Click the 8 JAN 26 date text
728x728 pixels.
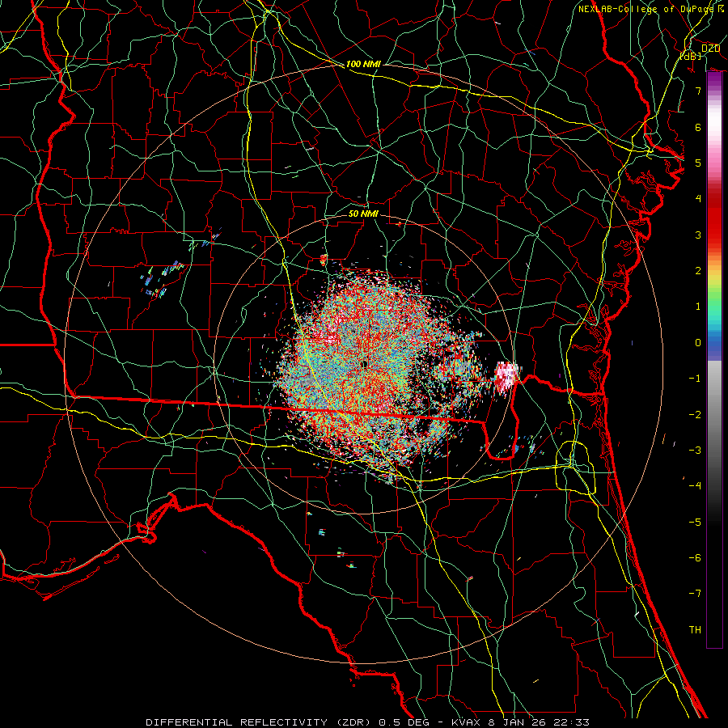click(x=518, y=722)
